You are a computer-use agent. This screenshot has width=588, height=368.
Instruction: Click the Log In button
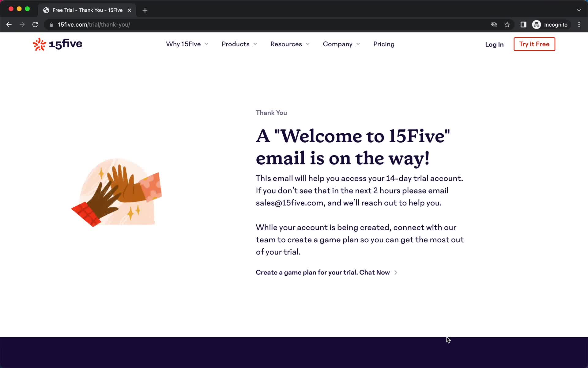coord(494,44)
